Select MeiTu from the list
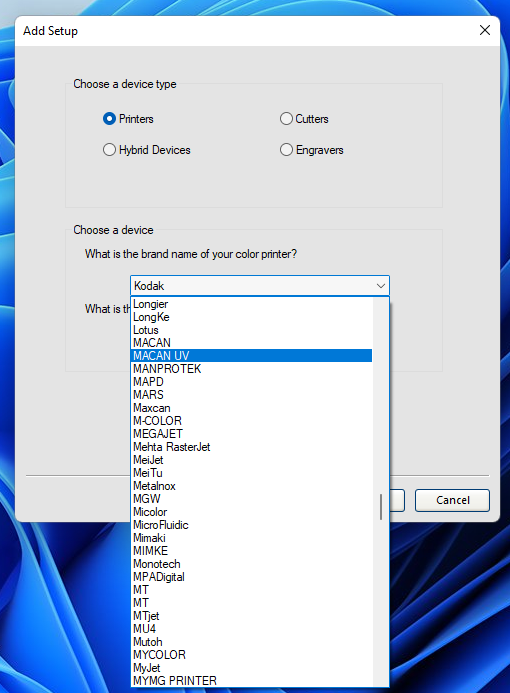The image size is (510, 693). (x=251, y=473)
